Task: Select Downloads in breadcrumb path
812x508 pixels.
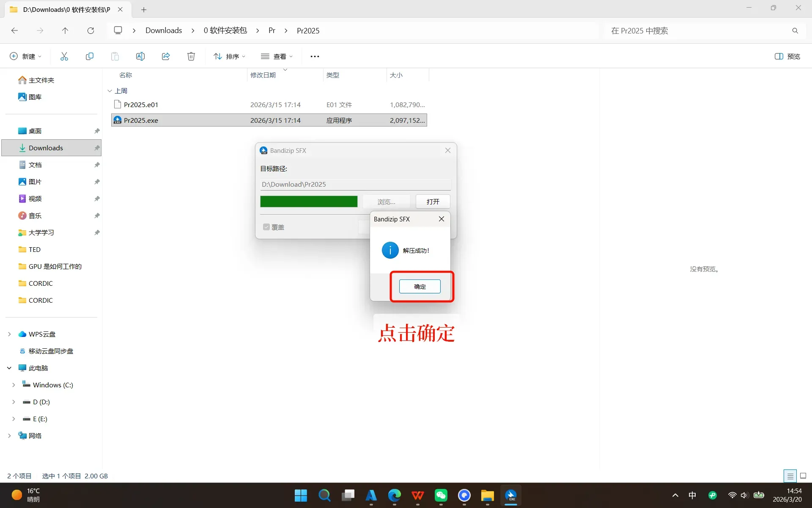Action: point(164,30)
